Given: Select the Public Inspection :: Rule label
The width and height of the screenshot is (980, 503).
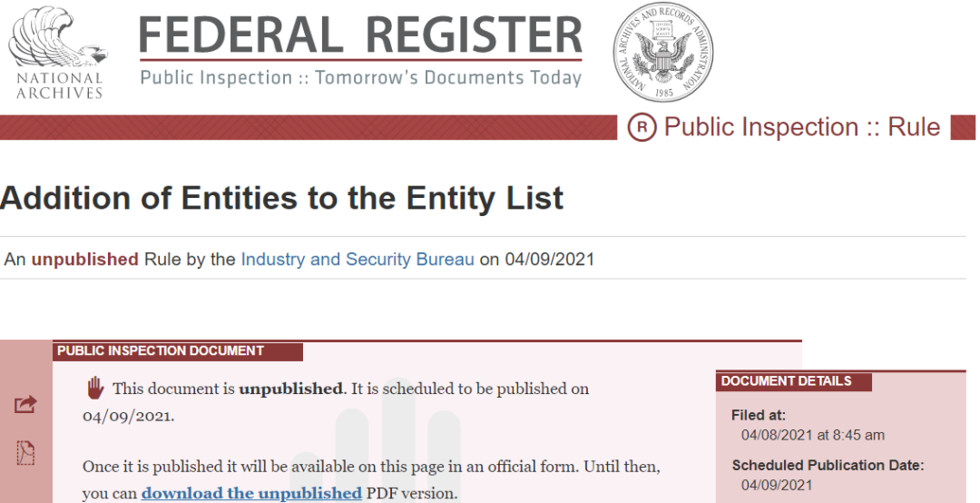Looking at the screenshot, I should [801, 128].
